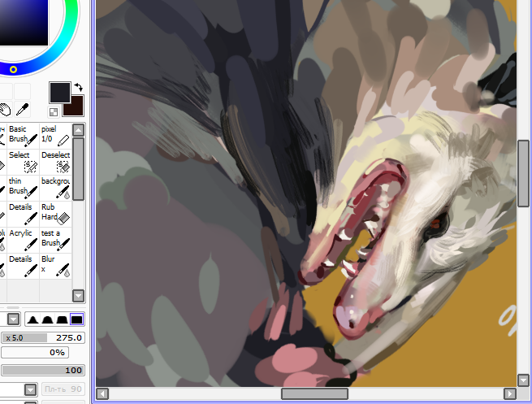Click the dark foreground color swatch
This screenshot has height=404, width=532.
pos(60,92)
